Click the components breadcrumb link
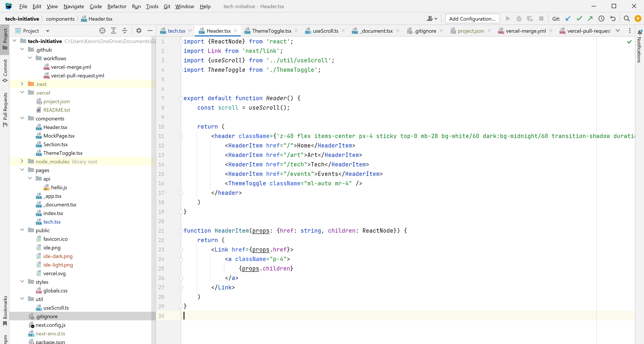The image size is (644, 344). (60, 19)
